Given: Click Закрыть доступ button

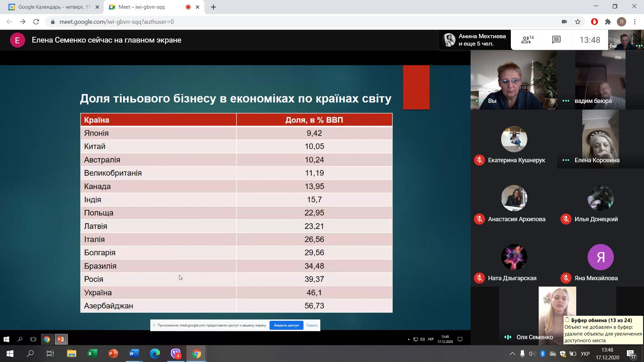Looking at the screenshot, I should (286, 325).
